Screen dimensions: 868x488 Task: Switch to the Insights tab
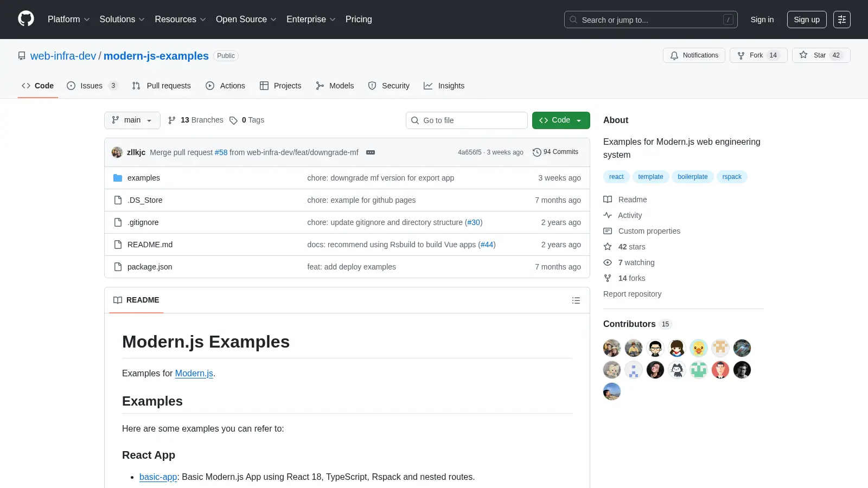[x=444, y=86]
